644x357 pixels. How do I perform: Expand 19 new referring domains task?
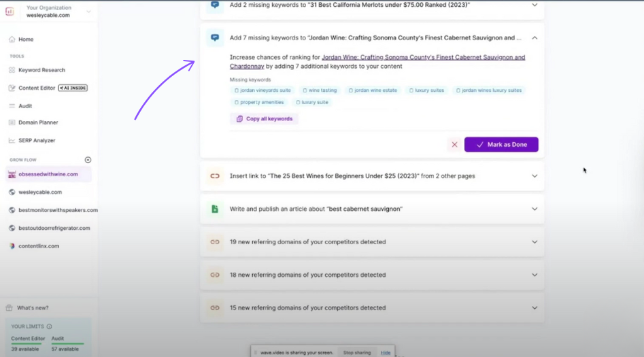pos(535,242)
